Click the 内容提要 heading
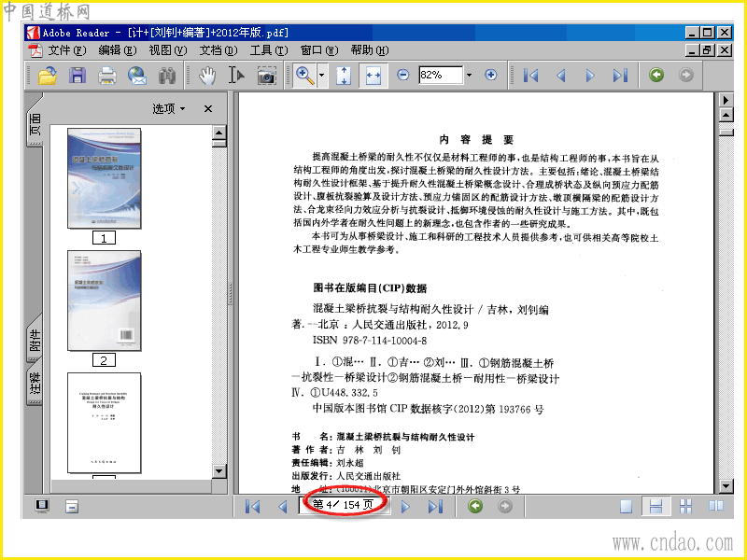The image size is (747, 560). 476,139
